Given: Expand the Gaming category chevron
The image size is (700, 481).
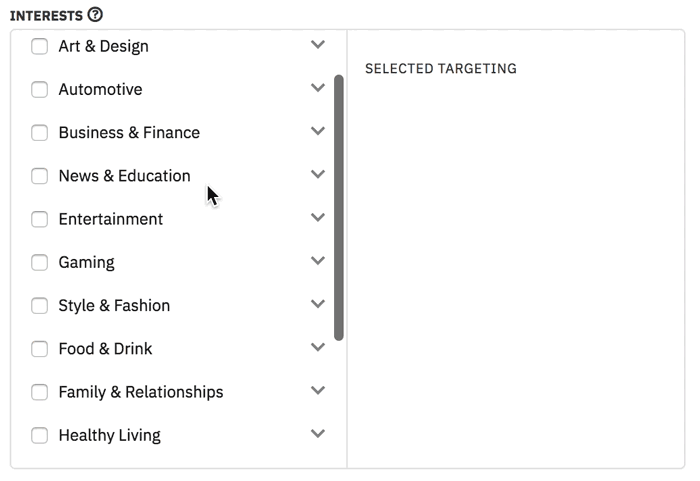Looking at the screenshot, I should click(318, 261).
